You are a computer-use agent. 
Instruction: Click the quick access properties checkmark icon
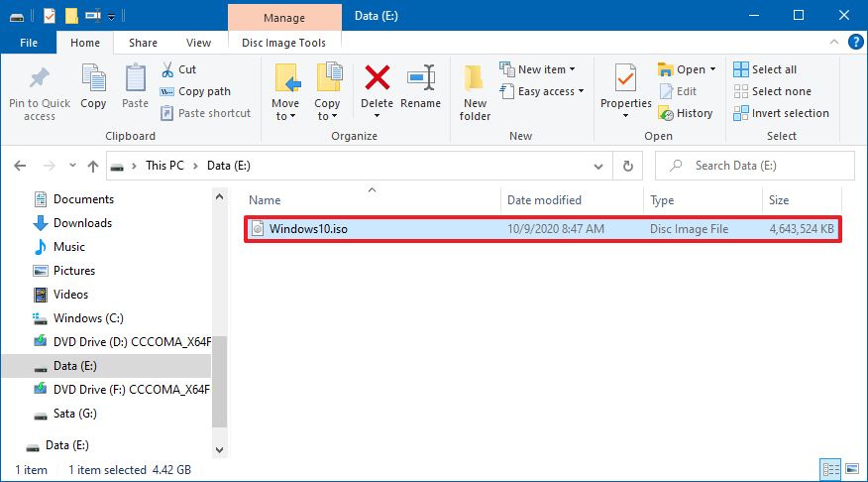[50, 16]
